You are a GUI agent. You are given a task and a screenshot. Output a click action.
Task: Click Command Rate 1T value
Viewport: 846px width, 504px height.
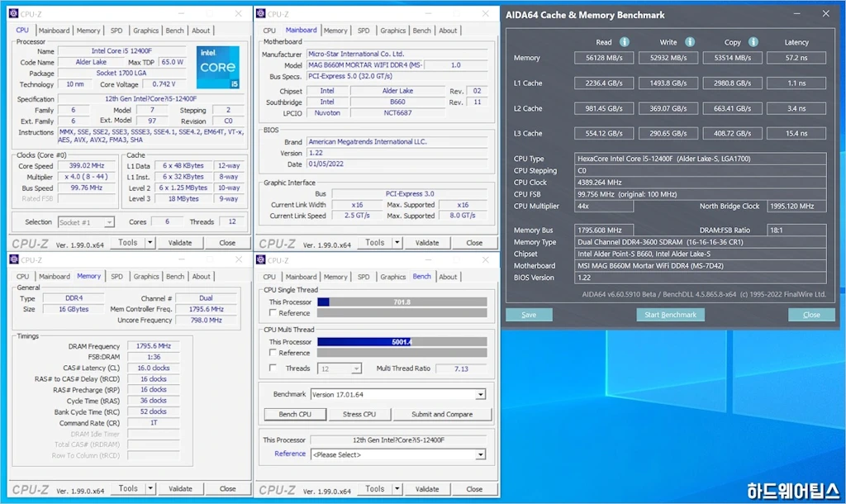(x=153, y=423)
